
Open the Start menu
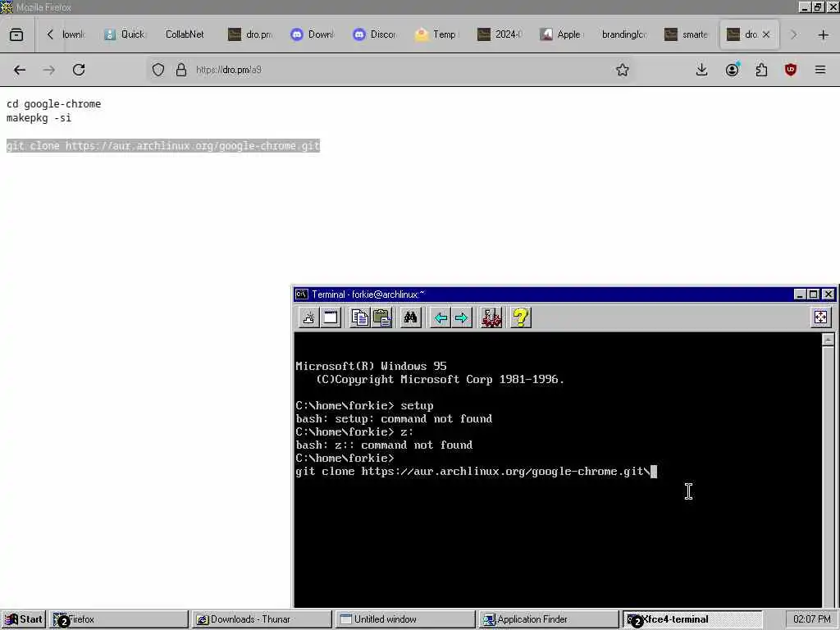24,619
